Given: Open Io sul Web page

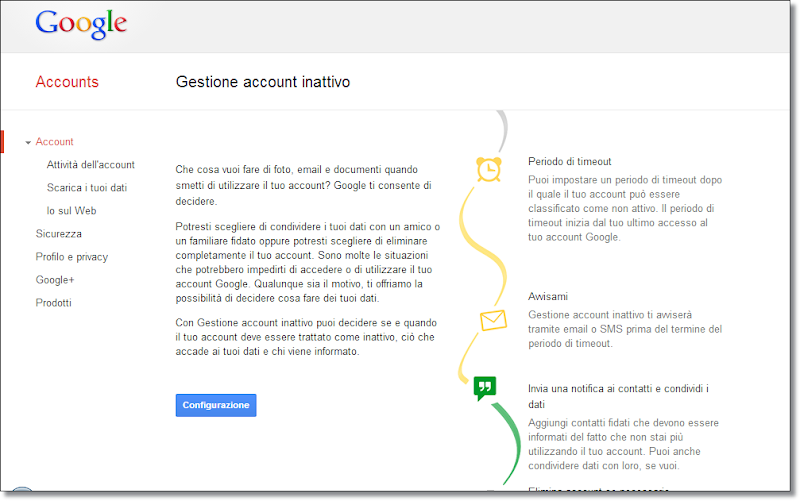Looking at the screenshot, I should point(71,211).
